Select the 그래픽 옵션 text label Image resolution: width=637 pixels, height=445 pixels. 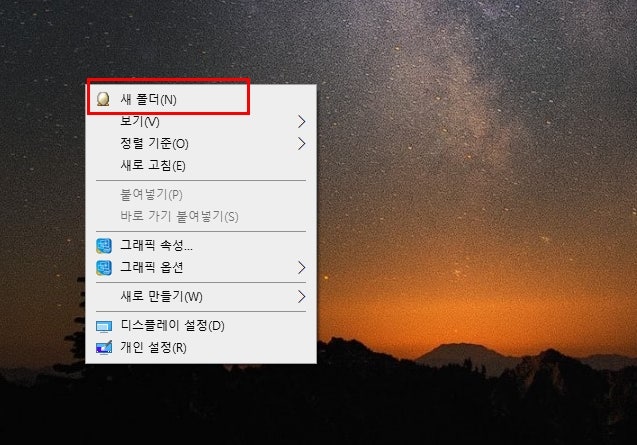pyautogui.click(x=152, y=267)
